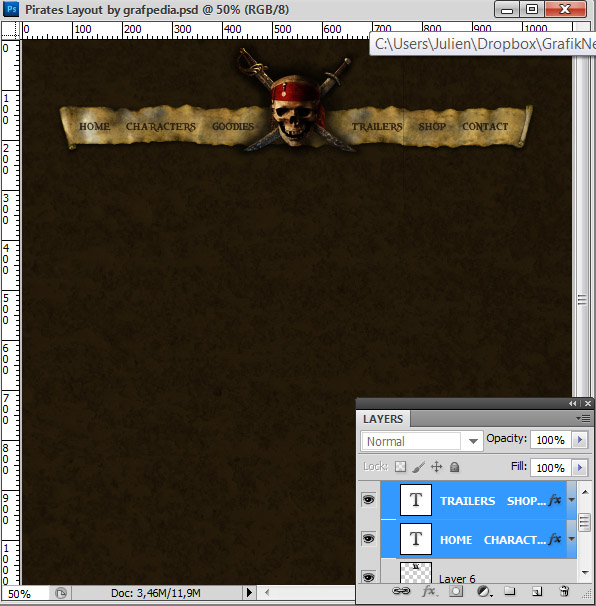Click the document vertical scrollbar thumb
Screen dimensions: 596x606
582,300
